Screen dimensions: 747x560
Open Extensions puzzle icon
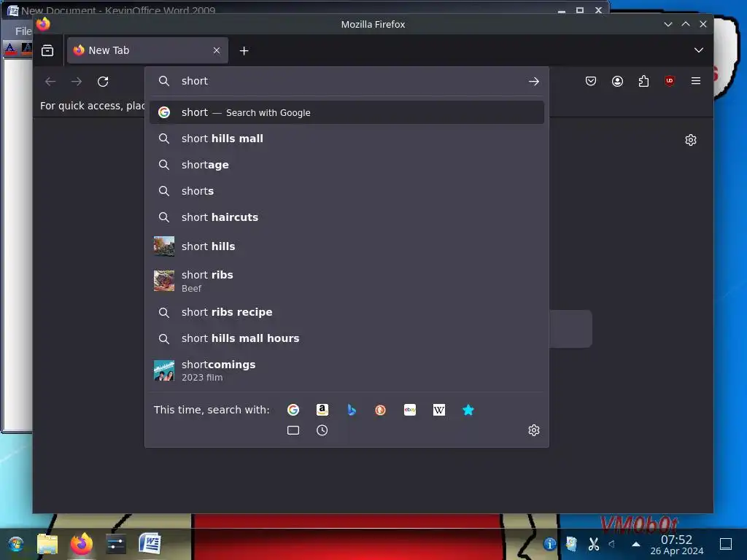643,81
